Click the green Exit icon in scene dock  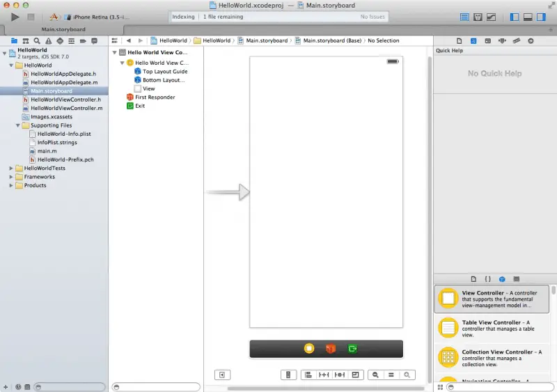coord(352,348)
